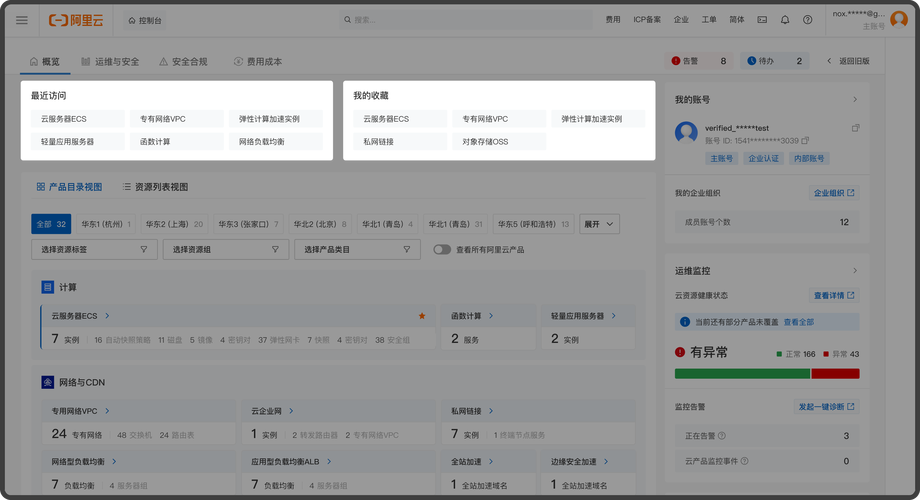This screenshot has height=500, width=920.
Task: Toggle 查看所有阿里云产品 switch
Action: pos(442,249)
